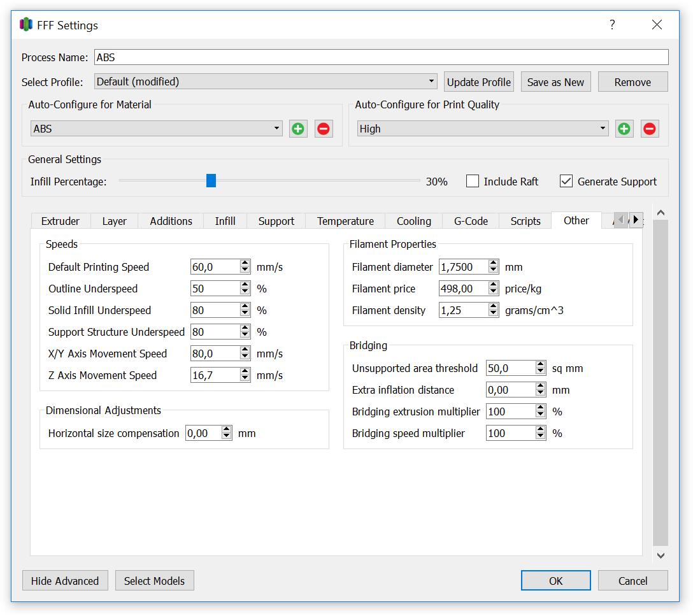Click the Infill Percentage slider handle
Screen dimensions: 693x616
coord(211,181)
